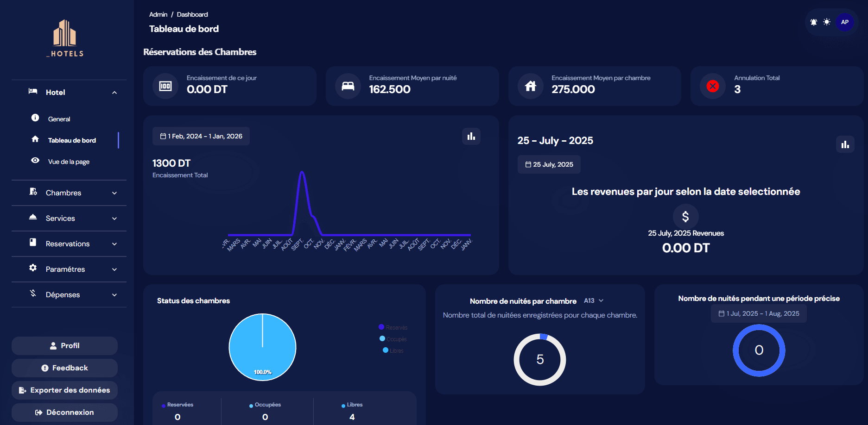
Task: Open the Reservations sidebar menu item
Action: pyautogui.click(x=67, y=244)
